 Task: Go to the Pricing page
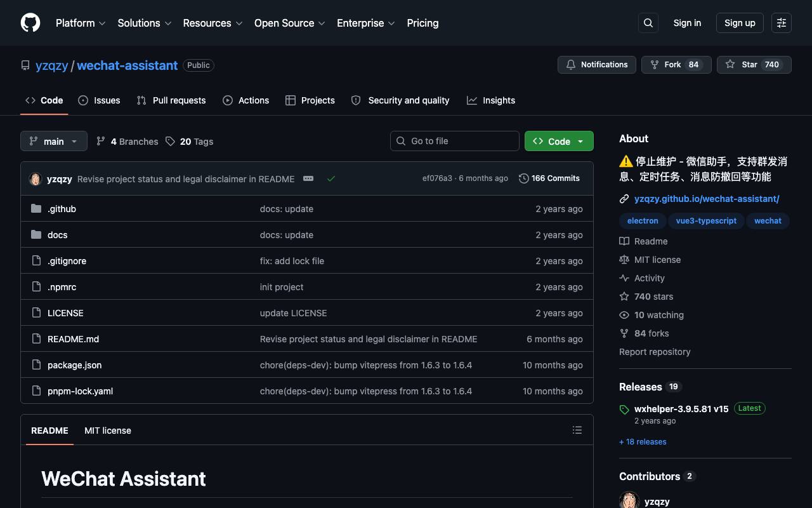point(422,23)
